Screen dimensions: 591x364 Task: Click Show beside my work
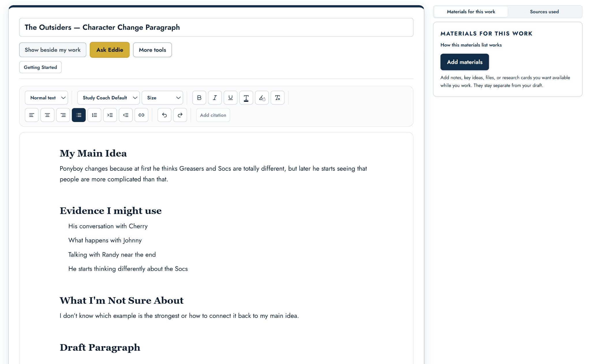(53, 50)
